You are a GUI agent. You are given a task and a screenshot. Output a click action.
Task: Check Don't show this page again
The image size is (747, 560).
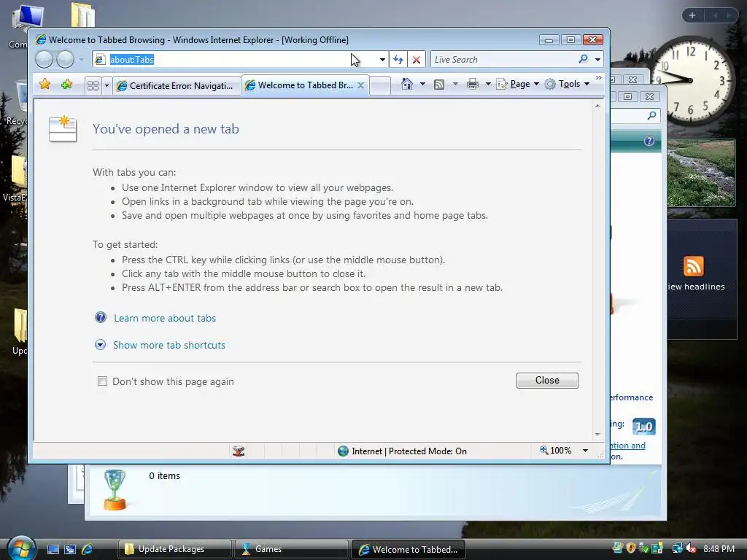click(x=102, y=381)
